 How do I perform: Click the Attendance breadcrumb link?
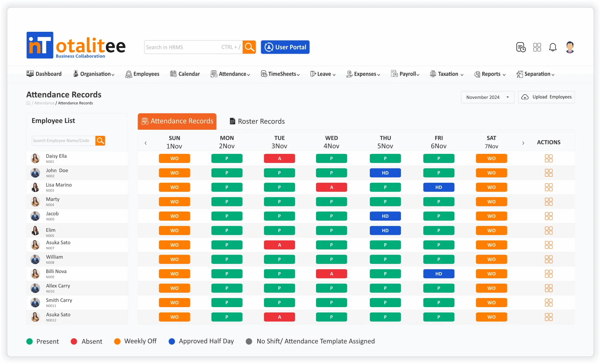(44, 103)
